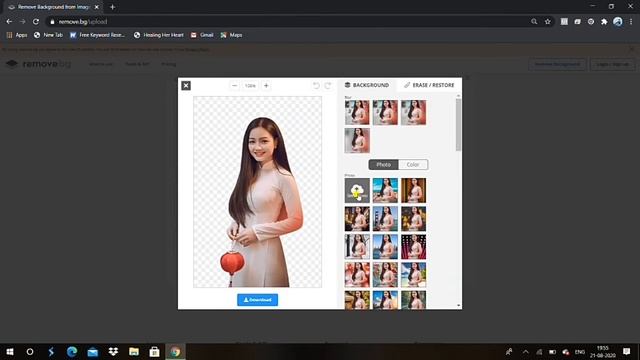The height and width of the screenshot is (360, 640).
Task: Open Cortana circle on the taskbar
Action: coord(30,351)
